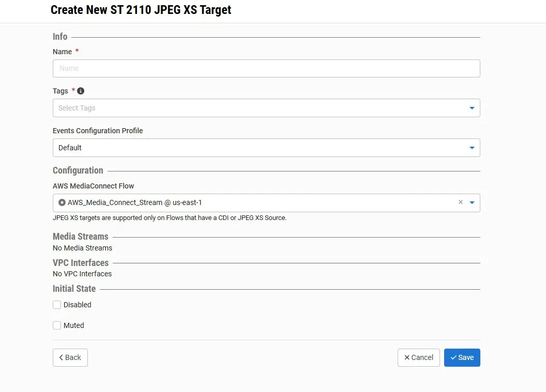Click the JPEG XS targets support note

coord(170,218)
